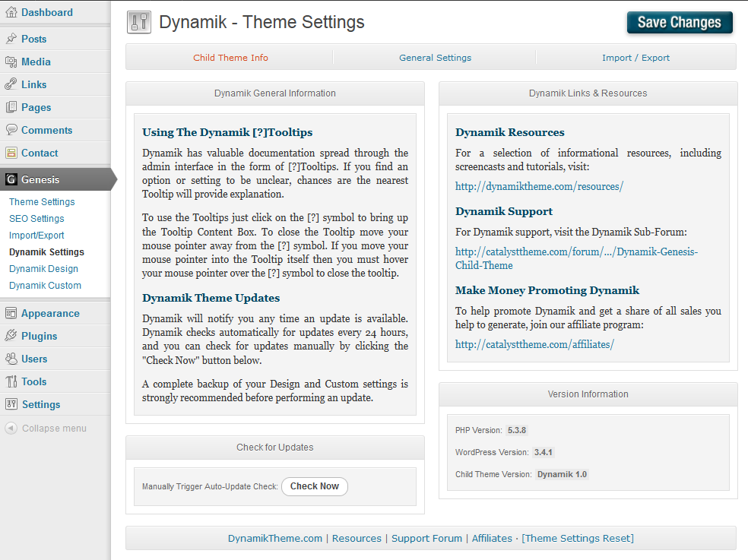Open the dynamiktheme.com resources link

click(x=539, y=186)
